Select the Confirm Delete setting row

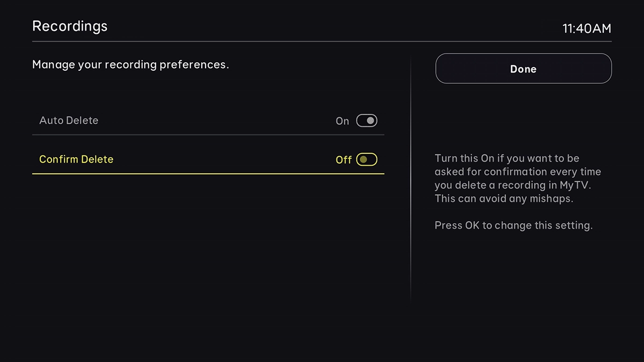click(x=208, y=159)
